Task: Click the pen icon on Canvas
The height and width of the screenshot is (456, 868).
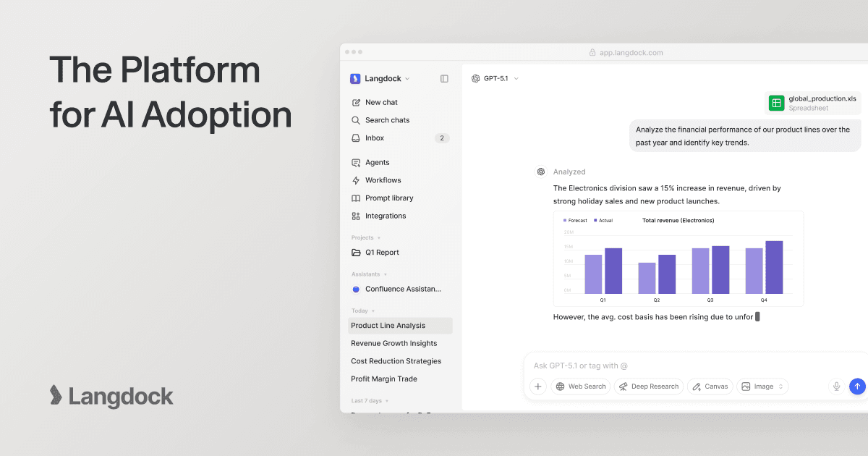Action: (x=696, y=387)
